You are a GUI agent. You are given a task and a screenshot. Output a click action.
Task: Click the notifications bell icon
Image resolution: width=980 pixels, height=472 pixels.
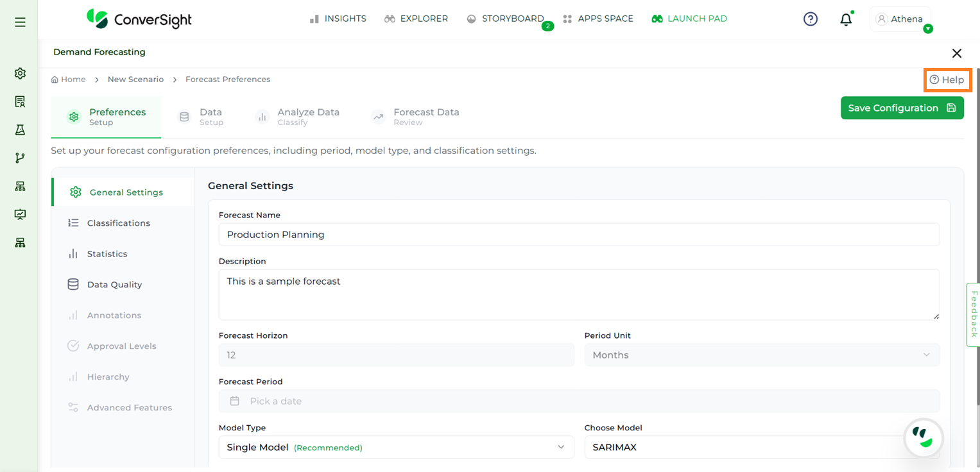pyautogui.click(x=846, y=19)
